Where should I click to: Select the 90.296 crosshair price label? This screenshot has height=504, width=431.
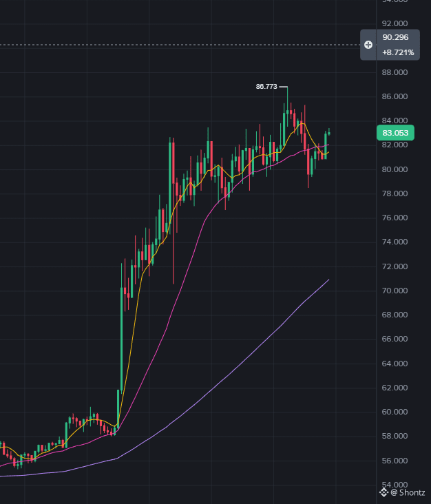click(395, 37)
